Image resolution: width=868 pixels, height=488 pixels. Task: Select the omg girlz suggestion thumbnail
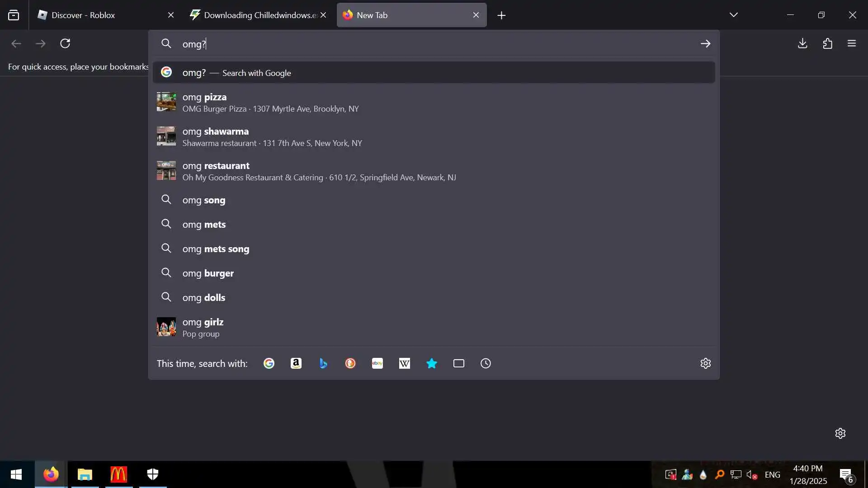[x=166, y=327]
